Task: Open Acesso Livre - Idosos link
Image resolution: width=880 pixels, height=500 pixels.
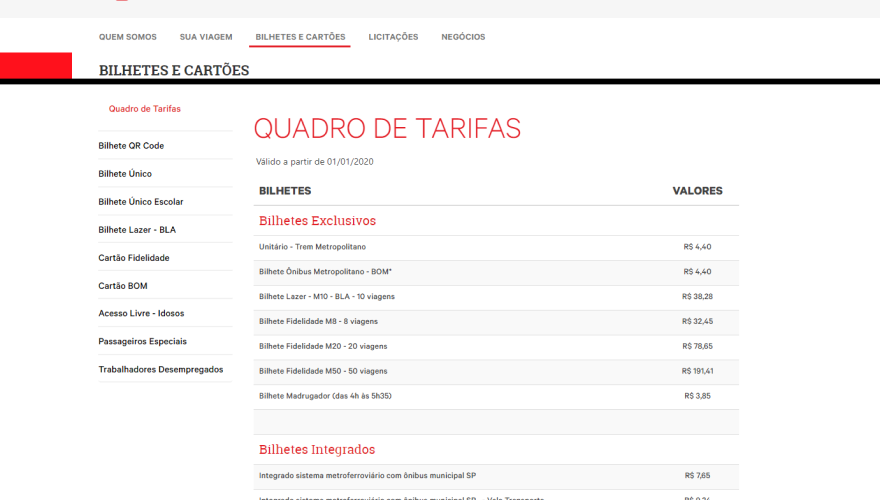Action: [x=141, y=314]
